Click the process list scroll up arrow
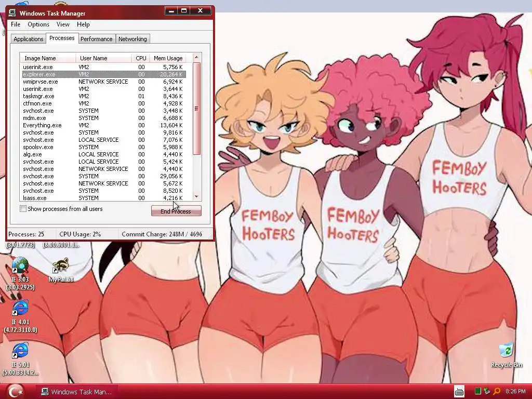532x399 pixels. coord(196,57)
